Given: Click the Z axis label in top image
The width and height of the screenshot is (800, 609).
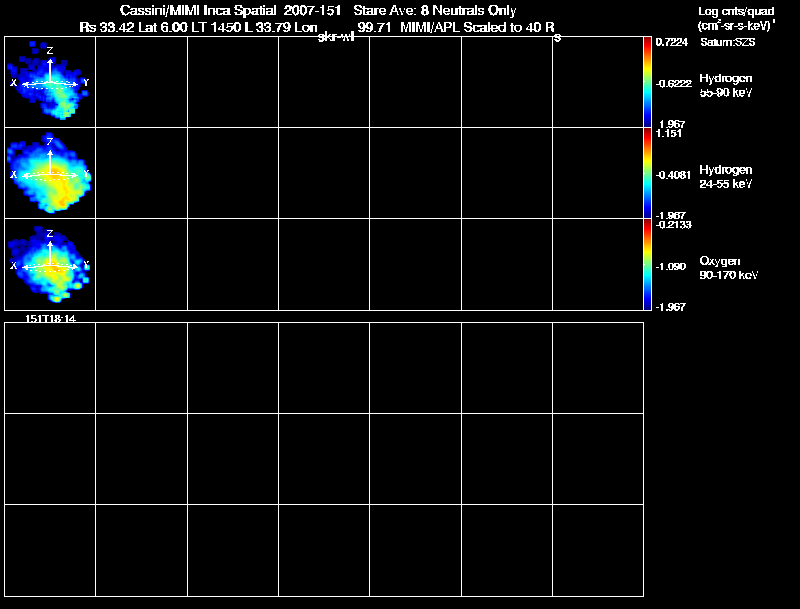Looking at the screenshot, I should point(50,50).
